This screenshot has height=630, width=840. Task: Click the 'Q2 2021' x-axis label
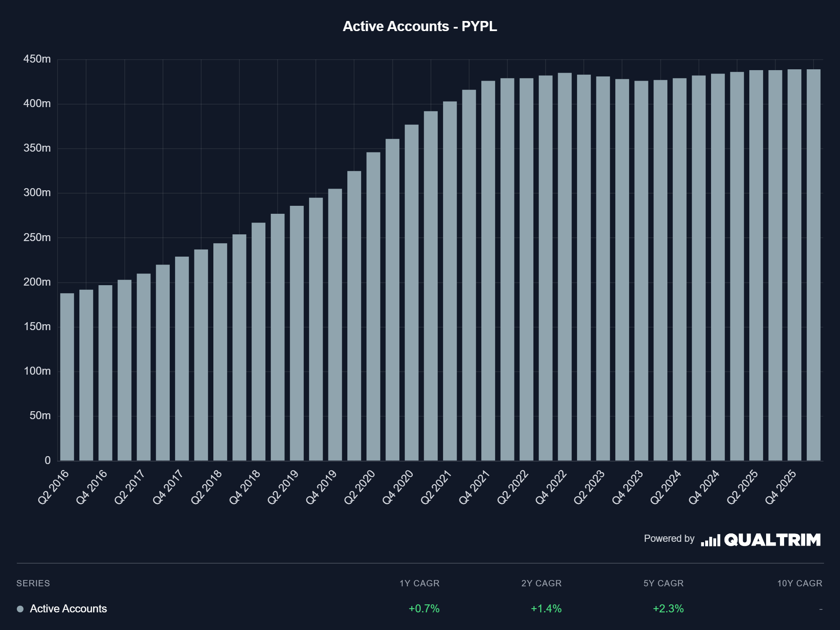(436, 487)
